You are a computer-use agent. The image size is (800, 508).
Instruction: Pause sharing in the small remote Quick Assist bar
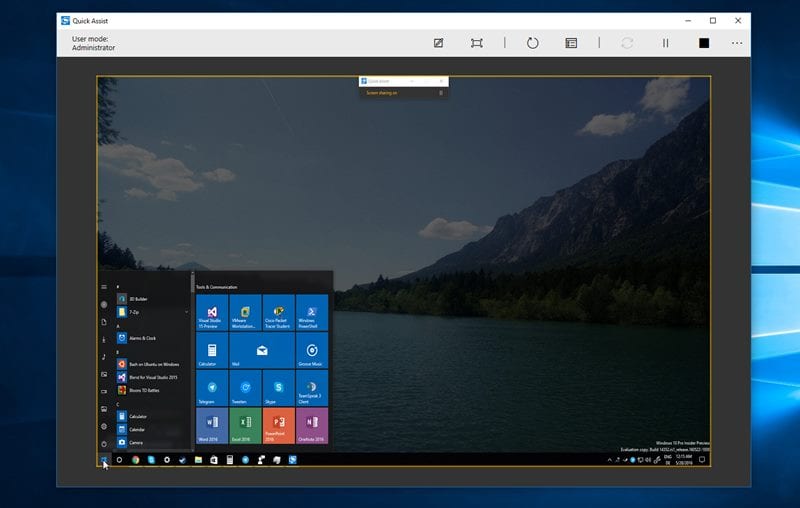(x=441, y=93)
